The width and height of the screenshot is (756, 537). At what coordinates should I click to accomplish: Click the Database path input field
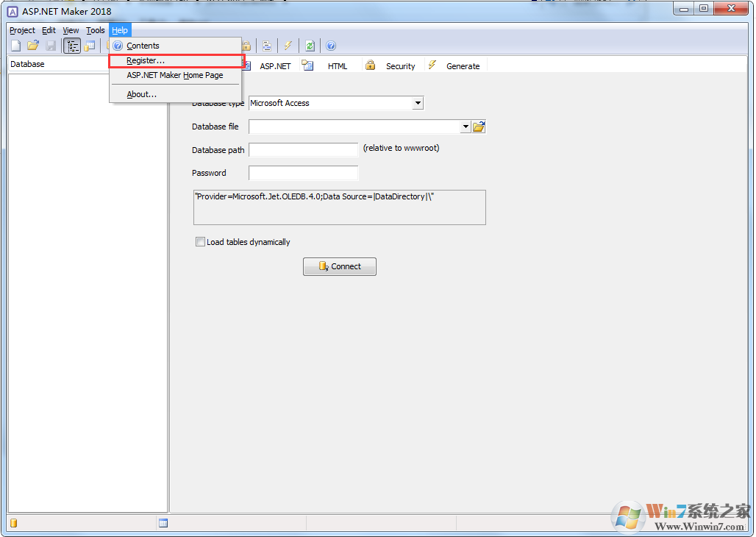[x=303, y=149]
